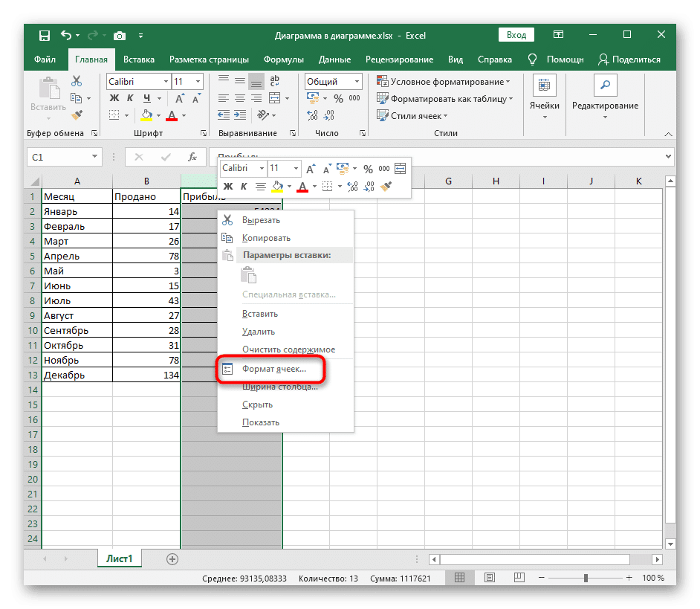The image size is (700, 609).
Task: Click the 'Вход' sign-in button
Action: pyautogui.click(x=516, y=35)
